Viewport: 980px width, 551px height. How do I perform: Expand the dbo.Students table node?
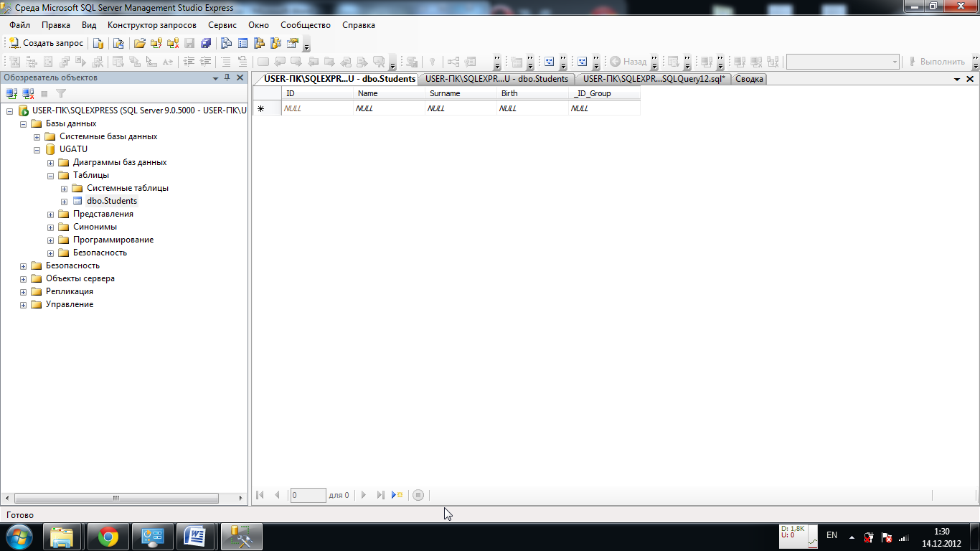click(65, 201)
